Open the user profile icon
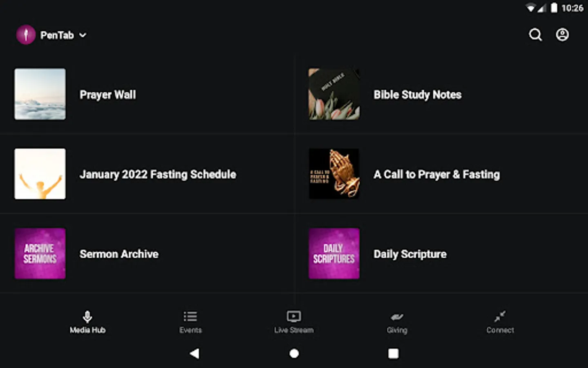 click(562, 35)
